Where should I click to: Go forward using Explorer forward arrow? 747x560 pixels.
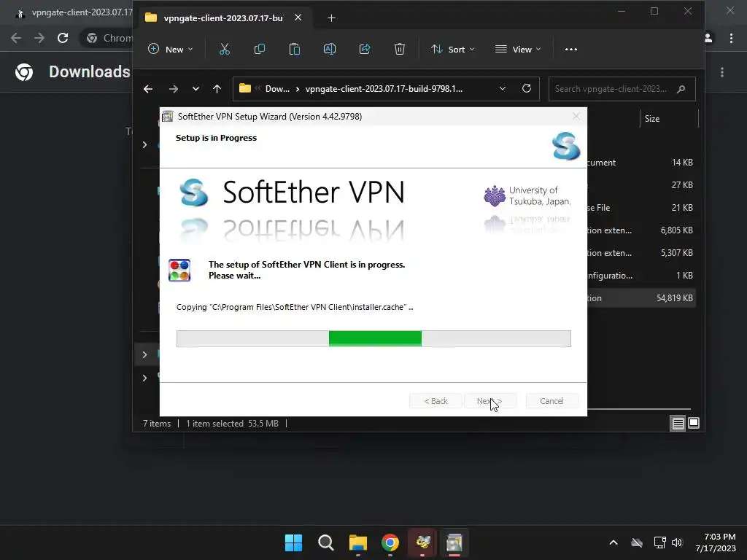coord(174,89)
